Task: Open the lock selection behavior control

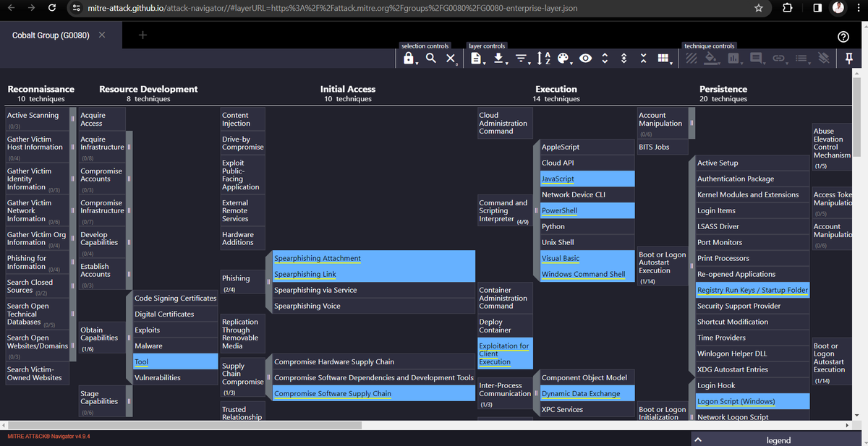Action: point(409,59)
